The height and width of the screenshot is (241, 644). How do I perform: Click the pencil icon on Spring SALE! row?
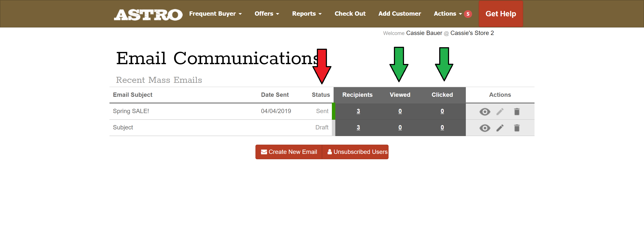(x=500, y=112)
